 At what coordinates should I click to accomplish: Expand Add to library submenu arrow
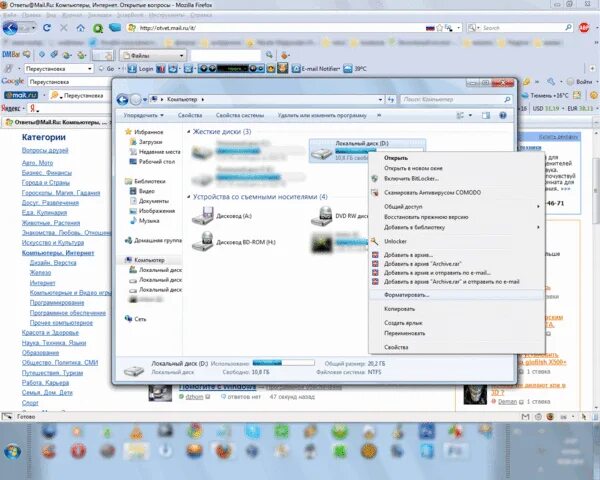538,227
